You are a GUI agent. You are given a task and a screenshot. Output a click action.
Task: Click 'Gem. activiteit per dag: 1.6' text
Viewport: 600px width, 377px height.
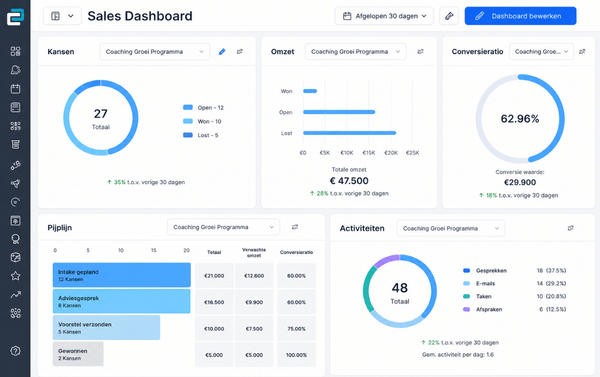click(458, 355)
